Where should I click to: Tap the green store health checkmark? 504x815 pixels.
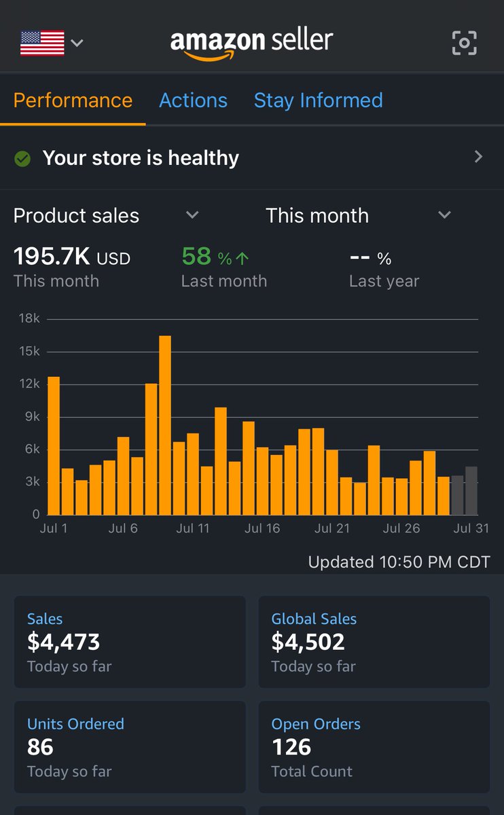tap(22, 159)
